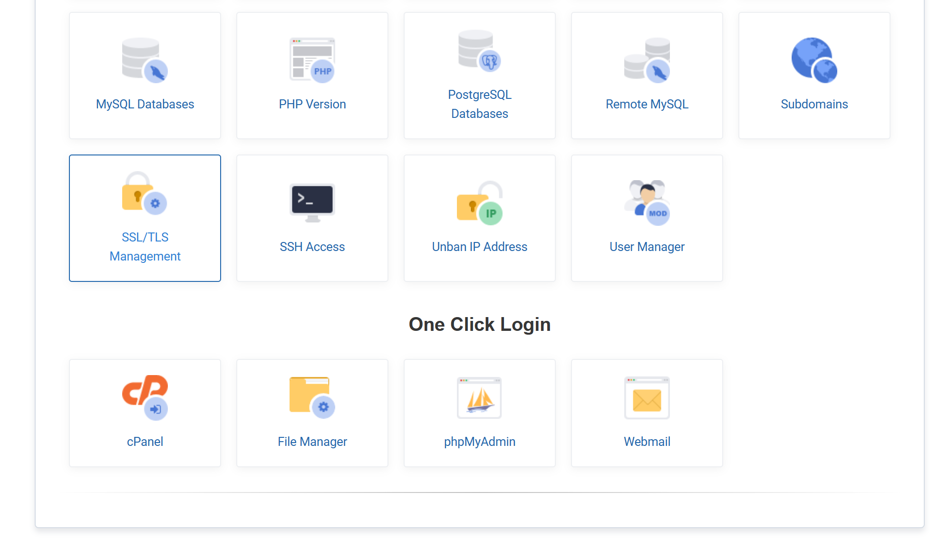Go to the User Manager link
This screenshot has width=949, height=560.
tap(647, 247)
